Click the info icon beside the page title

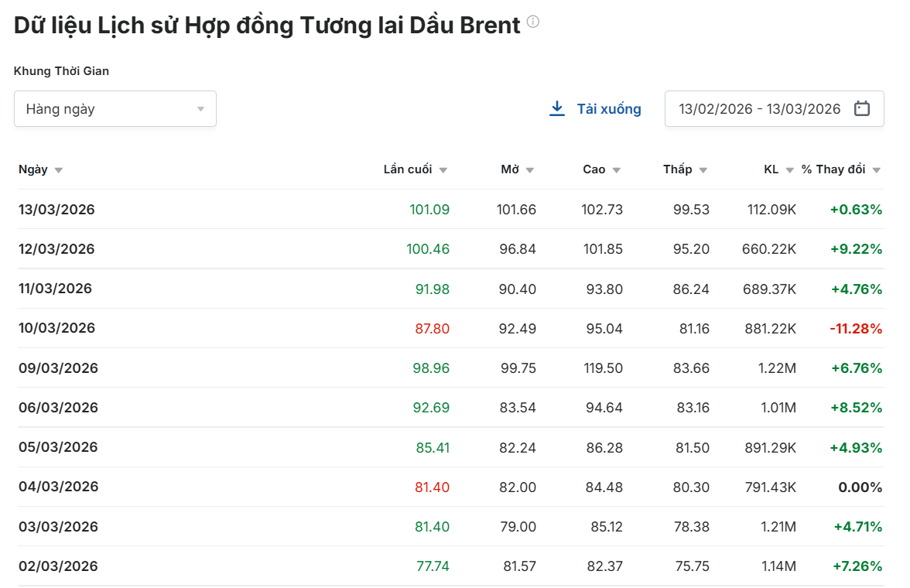click(x=532, y=22)
